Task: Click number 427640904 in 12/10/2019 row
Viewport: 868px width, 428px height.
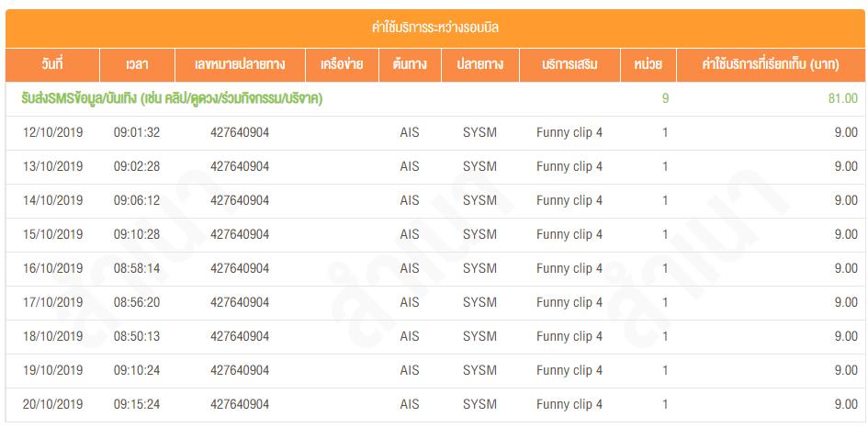Action: (x=240, y=133)
